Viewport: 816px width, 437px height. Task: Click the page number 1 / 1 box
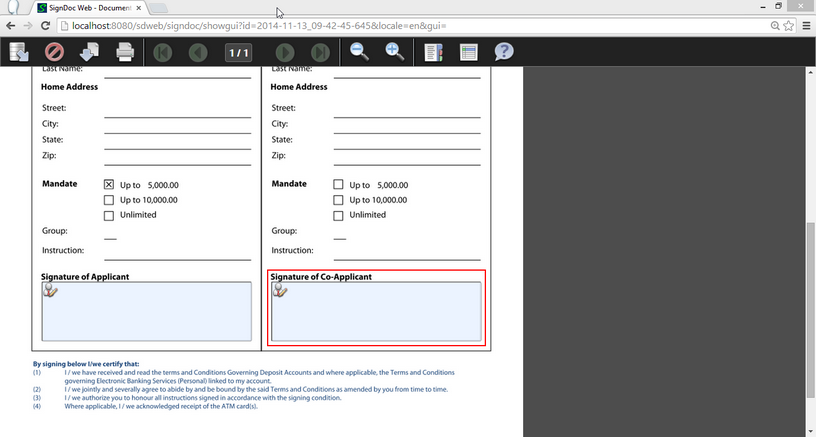point(239,52)
